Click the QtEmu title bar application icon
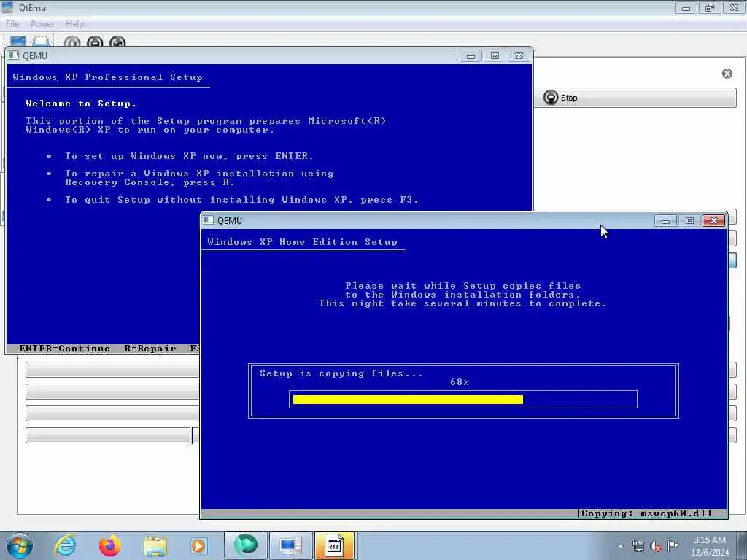747x560 pixels. click(7, 7)
